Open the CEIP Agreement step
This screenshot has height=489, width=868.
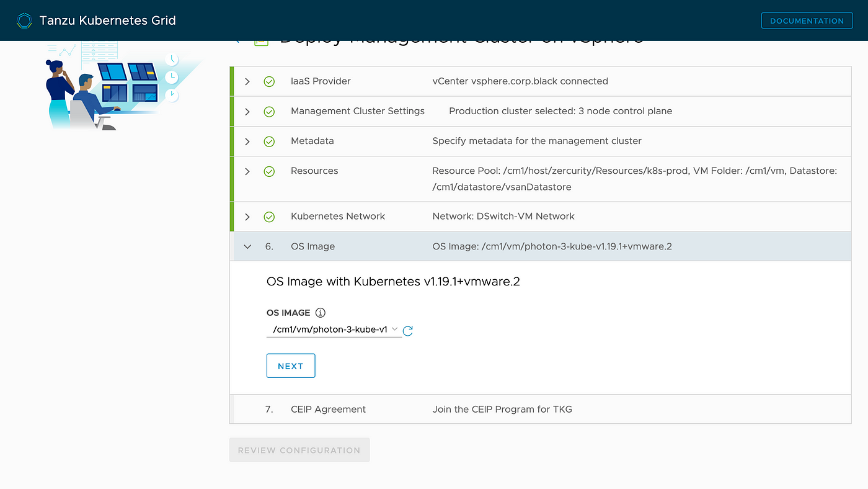pyautogui.click(x=540, y=410)
